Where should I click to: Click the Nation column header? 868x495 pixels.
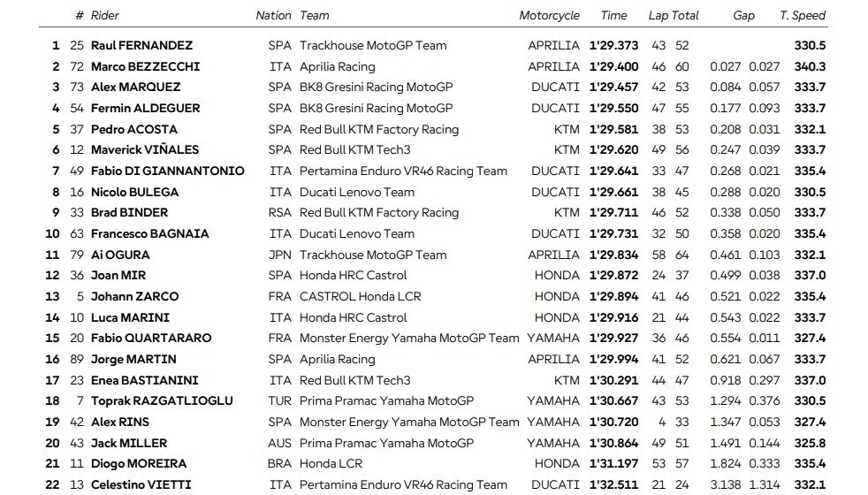(273, 15)
